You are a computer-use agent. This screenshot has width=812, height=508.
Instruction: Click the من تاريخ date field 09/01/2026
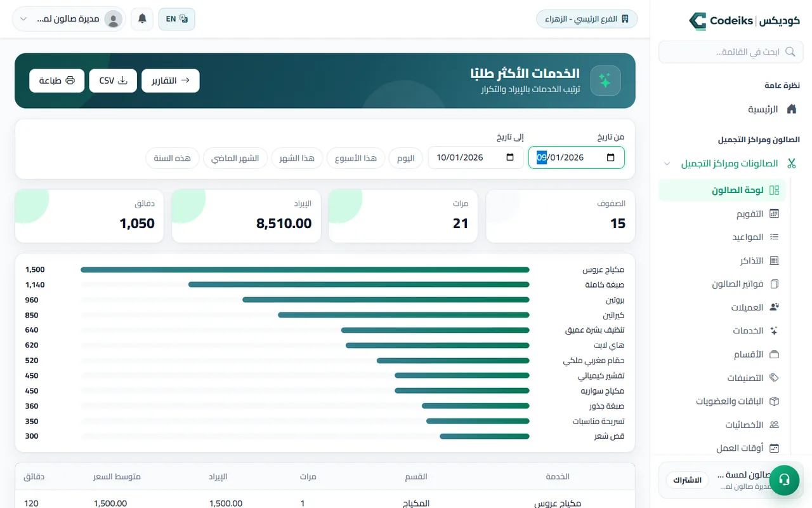point(577,157)
